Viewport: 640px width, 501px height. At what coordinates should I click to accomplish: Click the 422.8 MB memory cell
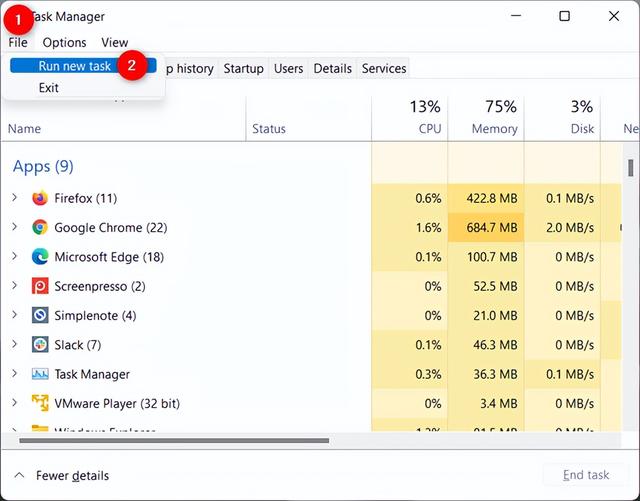[486, 198]
